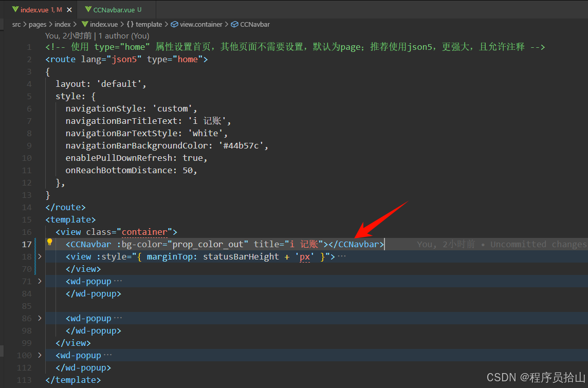Viewport: 588px width, 388px height.
Task: Click the braces icon beside template breadcrumb
Action: click(130, 24)
